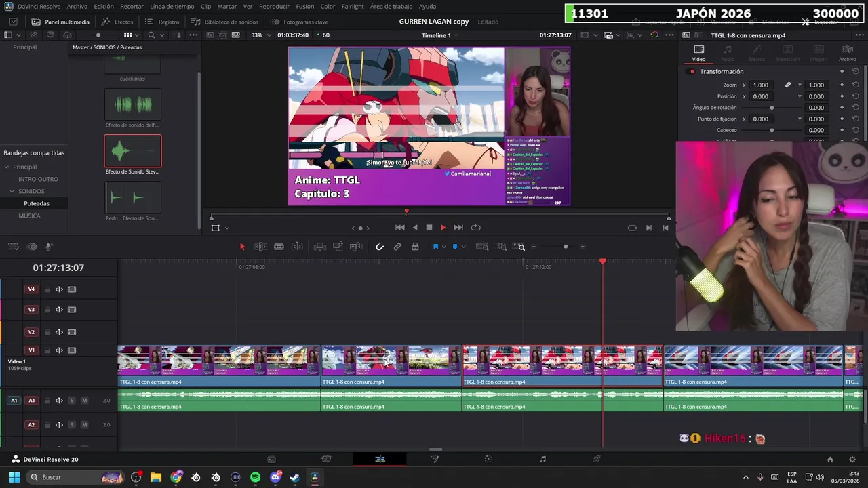Adjust the Ángulo de rotación slider

pyautogui.click(x=771, y=108)
